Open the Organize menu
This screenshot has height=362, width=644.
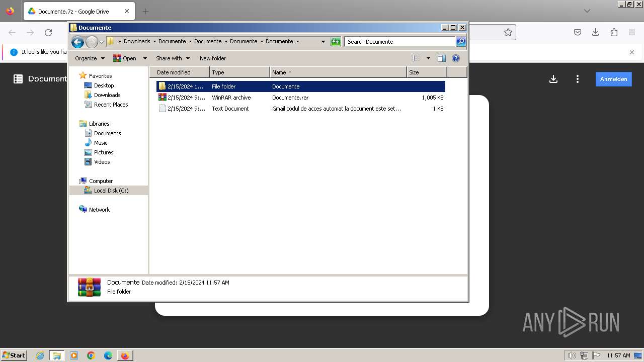(90, 58)
